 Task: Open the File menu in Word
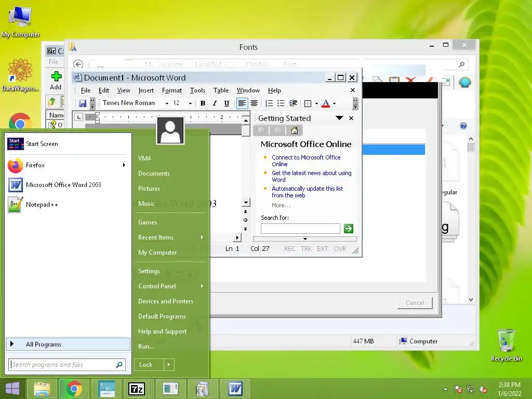86,90
